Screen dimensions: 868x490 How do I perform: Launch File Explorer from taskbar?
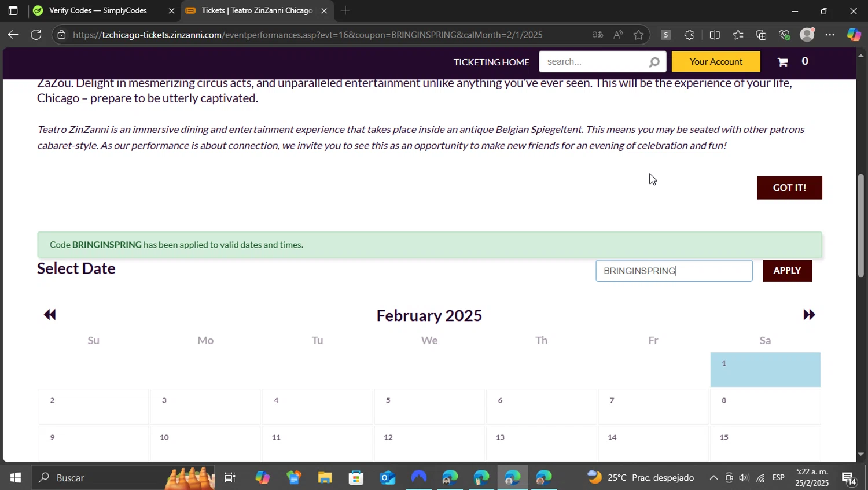(325, 478)
